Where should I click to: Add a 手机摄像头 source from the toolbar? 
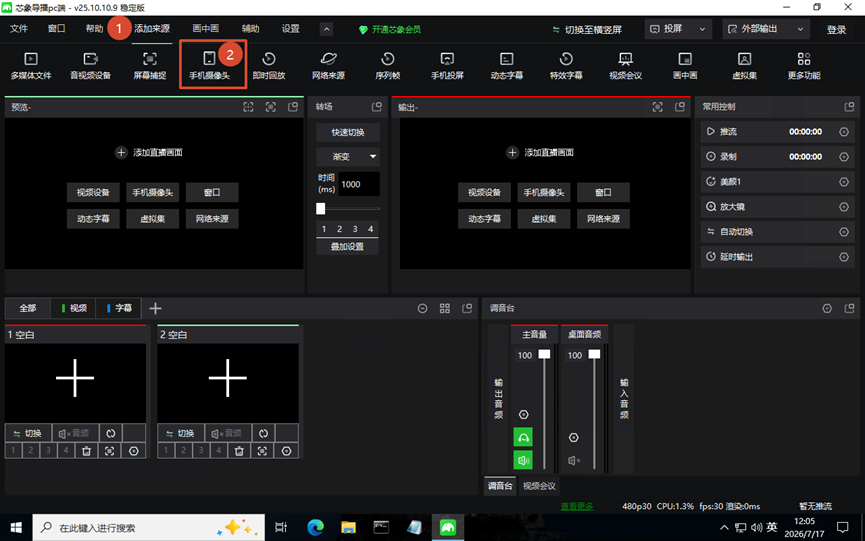[x=209, y=66]
